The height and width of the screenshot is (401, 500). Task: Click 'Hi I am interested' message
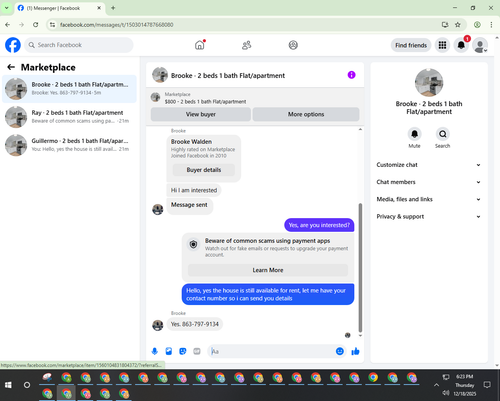pyautogui.click(x=194, y=190)
